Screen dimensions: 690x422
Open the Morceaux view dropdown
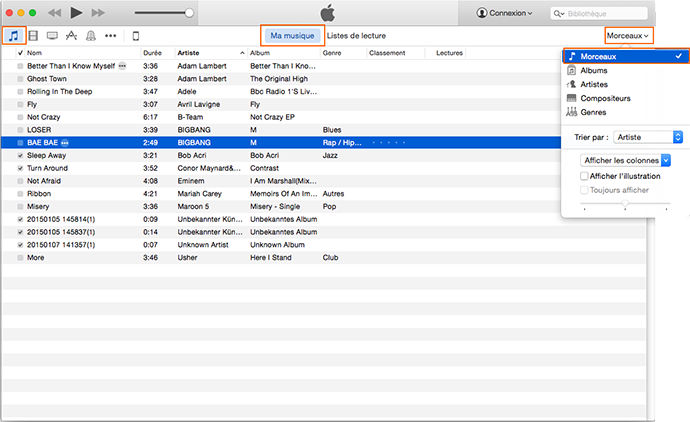(x=628, y=36)
